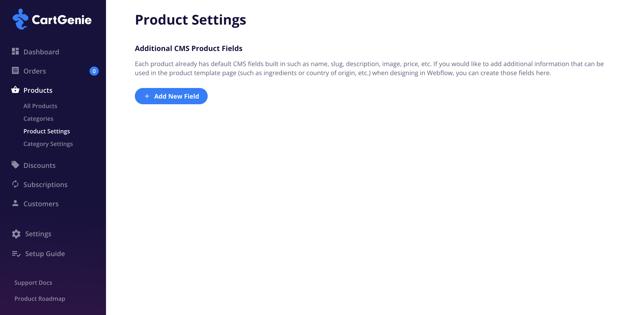This screenshot has height=315, width=644.
Task: Add New Field button
Action: (x=171, y=96)
